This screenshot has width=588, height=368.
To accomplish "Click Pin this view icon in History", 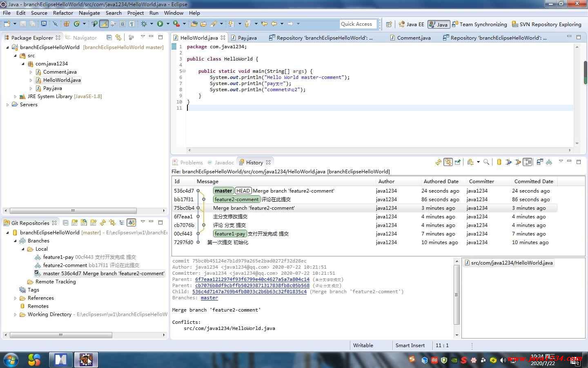I will click(458, 162).
